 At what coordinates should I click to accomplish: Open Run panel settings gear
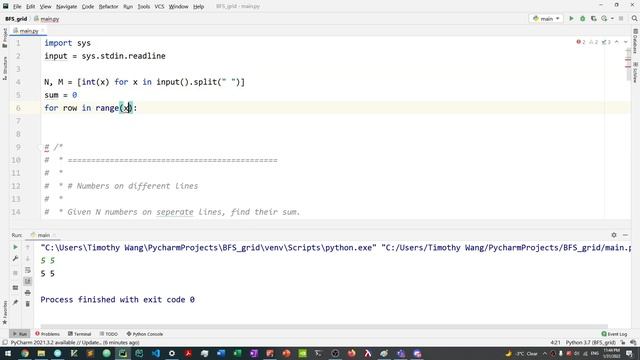point(614,235)
